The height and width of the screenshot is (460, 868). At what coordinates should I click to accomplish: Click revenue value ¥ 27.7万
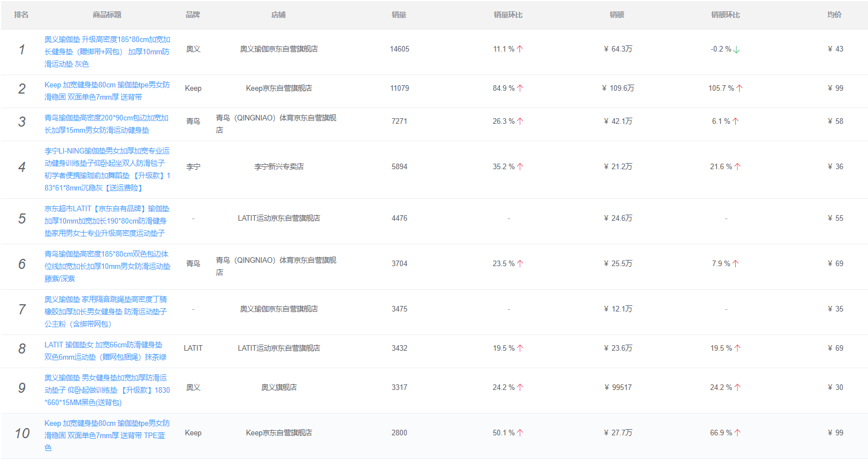(x=618, y=433)
